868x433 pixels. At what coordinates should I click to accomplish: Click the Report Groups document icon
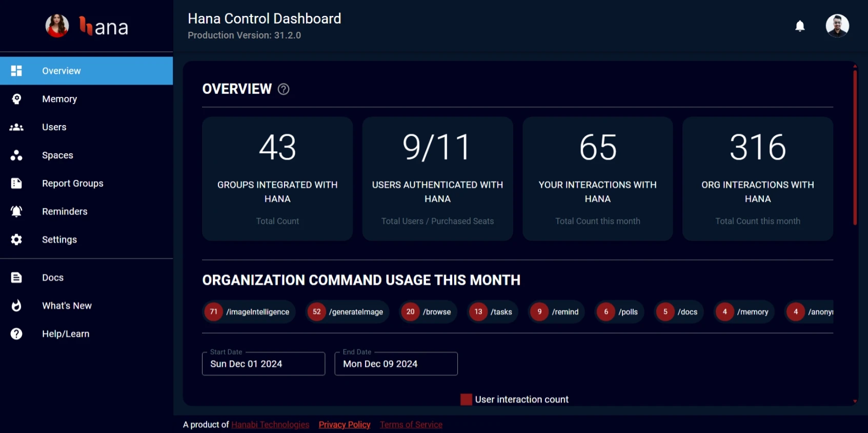tap(16, 183)
